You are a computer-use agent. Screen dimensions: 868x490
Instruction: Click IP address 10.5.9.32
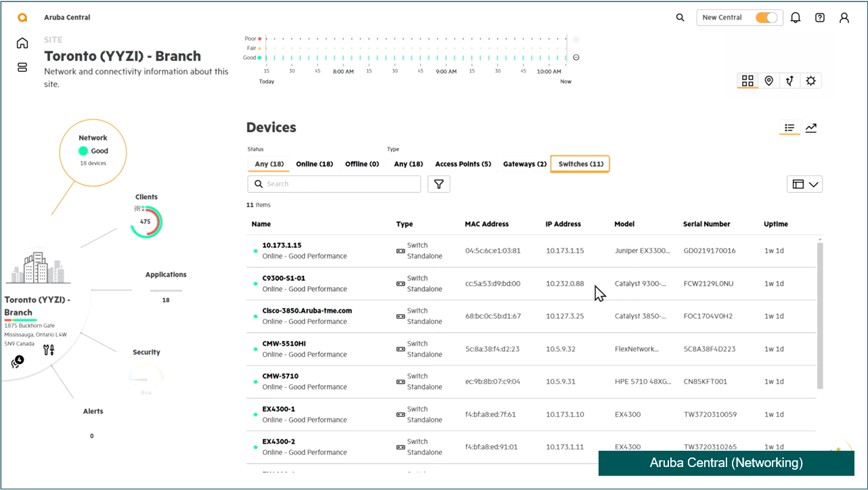click(561, 349)
